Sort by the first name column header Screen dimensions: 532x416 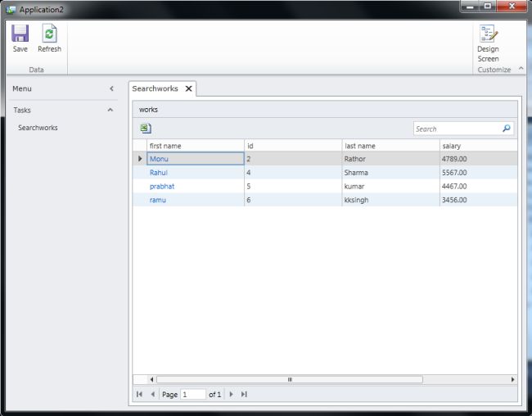[196, 146]
